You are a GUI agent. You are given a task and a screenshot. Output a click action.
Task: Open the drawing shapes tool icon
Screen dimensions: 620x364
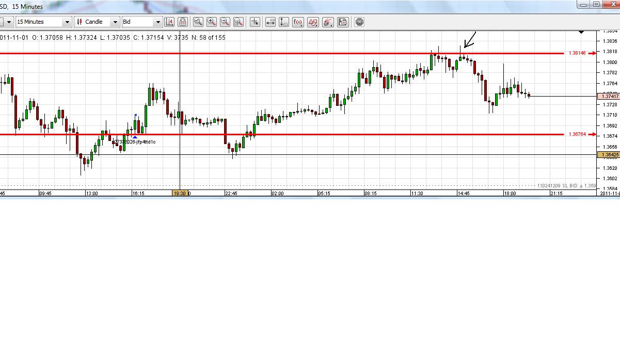pyautogui.click(x=313, y=22)
